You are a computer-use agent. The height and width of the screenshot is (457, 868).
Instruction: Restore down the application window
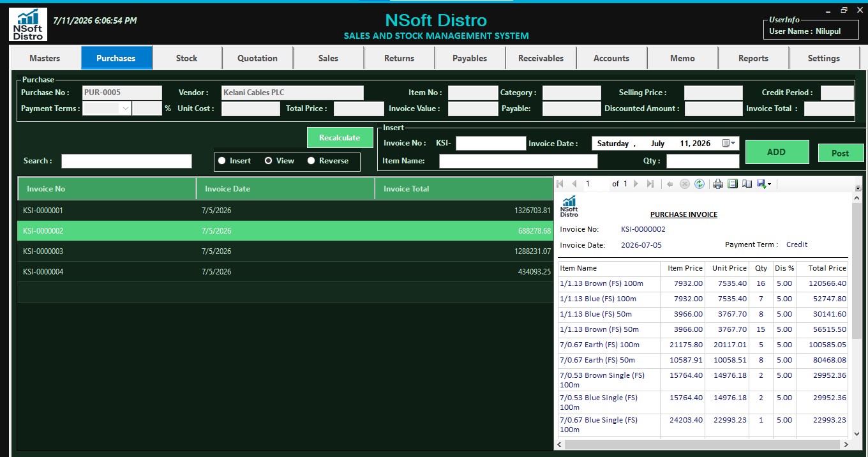844,10
